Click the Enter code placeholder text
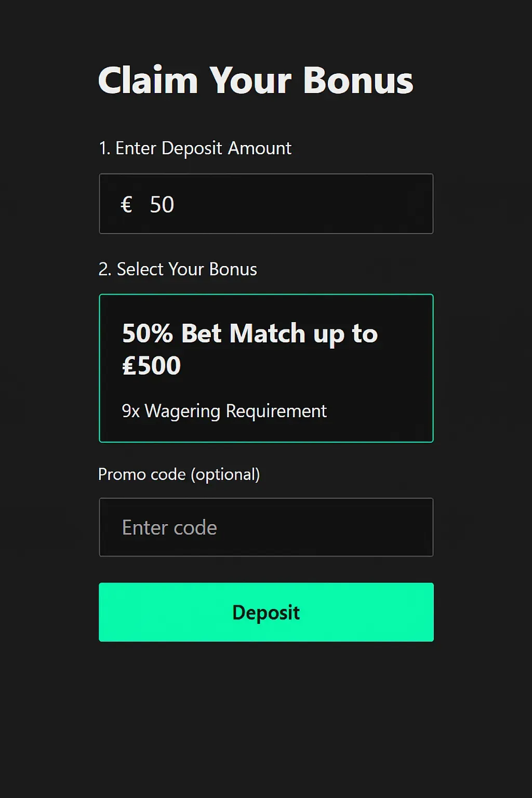This screenshot has width=532, height=798. [169, 528]
